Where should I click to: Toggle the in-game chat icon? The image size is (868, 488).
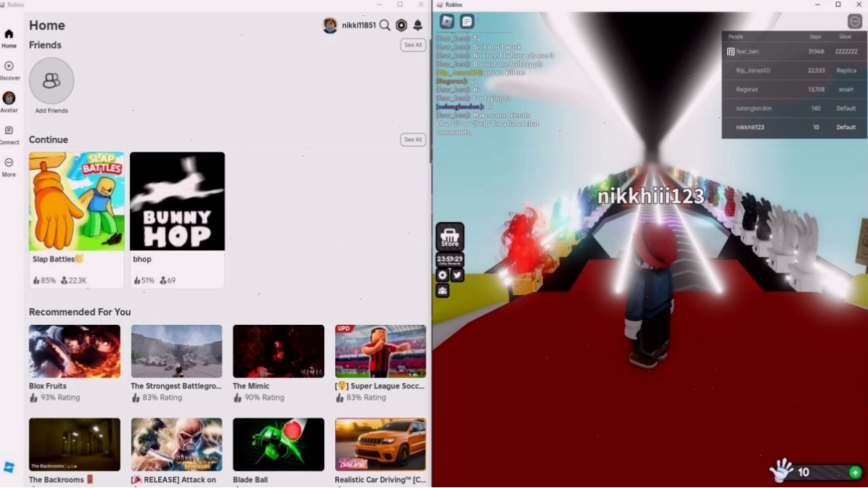[467, 21]
